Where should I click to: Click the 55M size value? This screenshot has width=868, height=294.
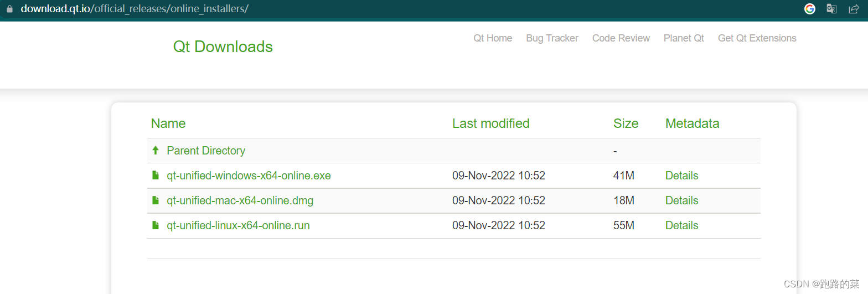coord(624,225)
